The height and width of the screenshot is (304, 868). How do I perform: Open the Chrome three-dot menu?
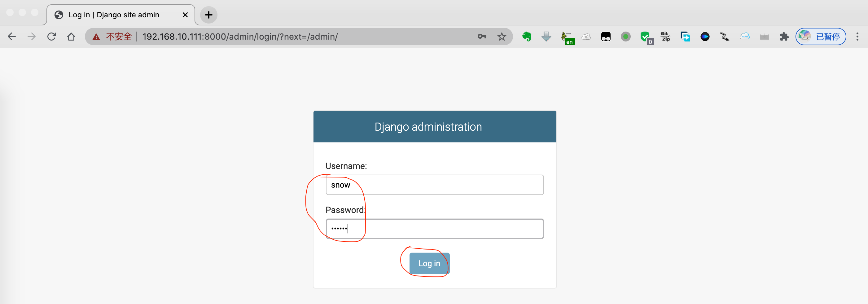[857, 36]
